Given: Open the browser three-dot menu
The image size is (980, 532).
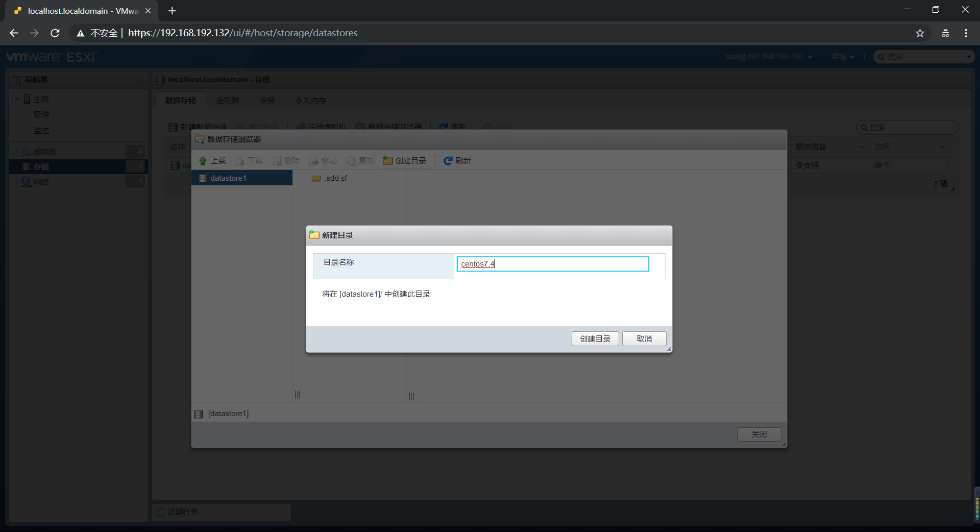Looking at the screenshot, I should pos(966,33).
